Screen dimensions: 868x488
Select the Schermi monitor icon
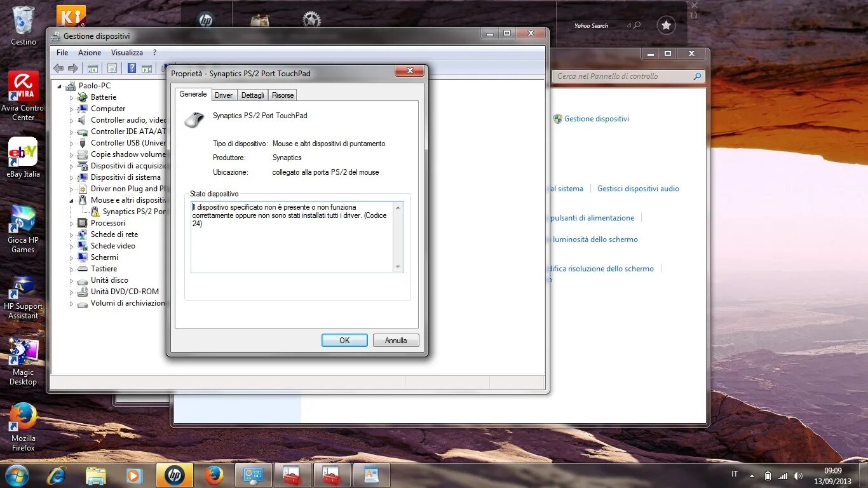[82, 257]
